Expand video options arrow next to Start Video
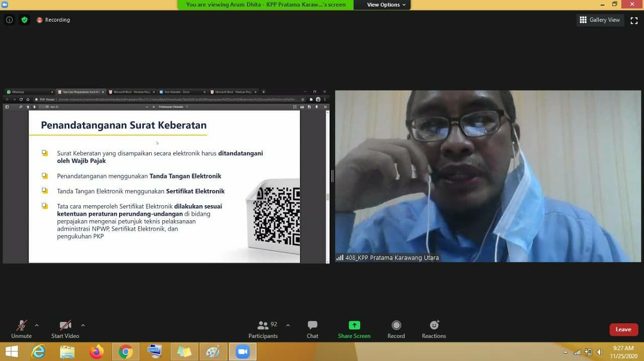Viewport: 644px width, 361px height. tap(83, 325)
